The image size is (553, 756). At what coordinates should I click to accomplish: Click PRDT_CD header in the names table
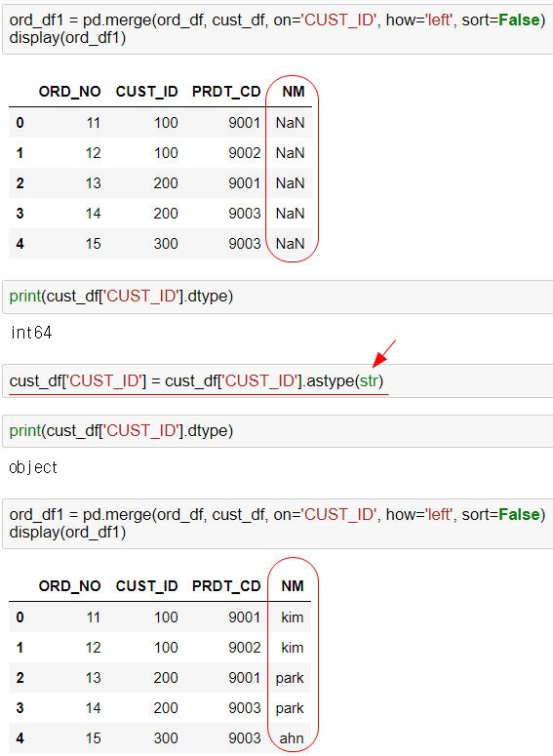[x=226, y=586]
